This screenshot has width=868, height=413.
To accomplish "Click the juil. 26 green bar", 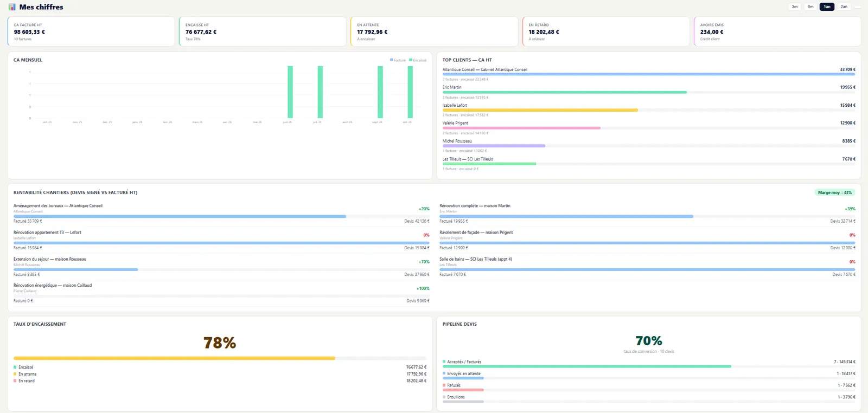I will click(320, 92).
